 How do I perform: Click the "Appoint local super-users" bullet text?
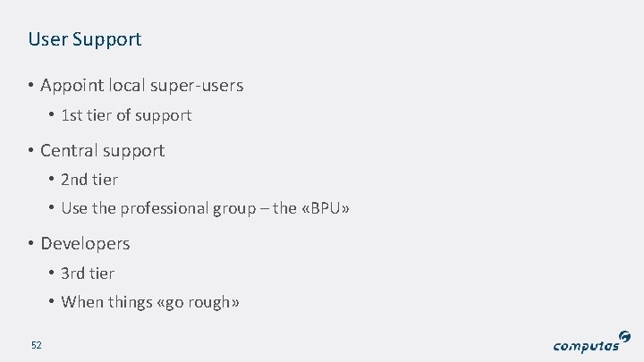[141, 86]
